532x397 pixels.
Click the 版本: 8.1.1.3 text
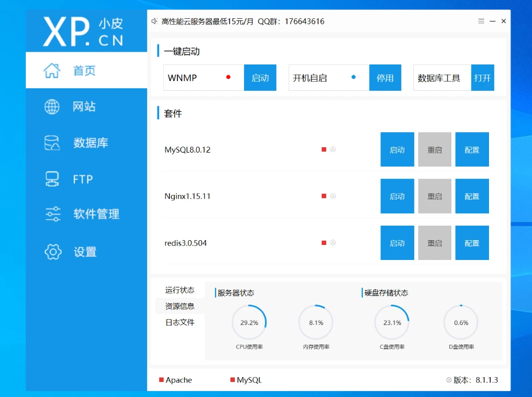point(476,380)
